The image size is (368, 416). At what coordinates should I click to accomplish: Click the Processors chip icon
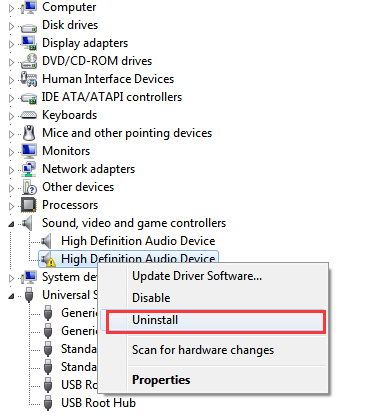[29, 205]
